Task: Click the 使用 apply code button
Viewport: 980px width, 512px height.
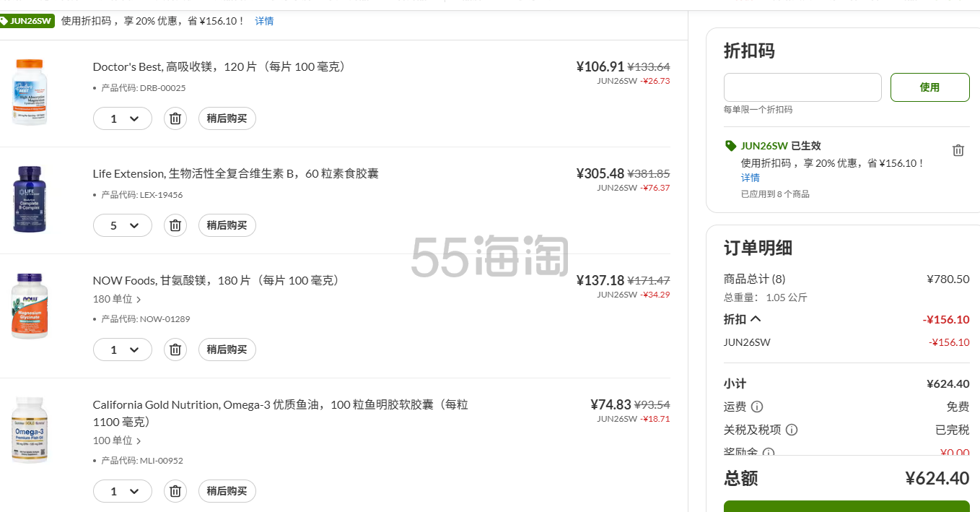Action: pyautogui.click(x=929, y=87)
